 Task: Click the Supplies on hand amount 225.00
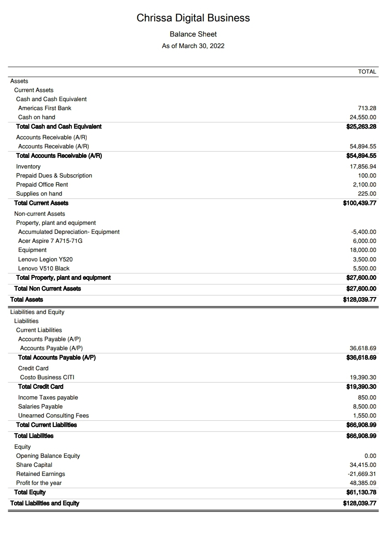click(367, 194)
